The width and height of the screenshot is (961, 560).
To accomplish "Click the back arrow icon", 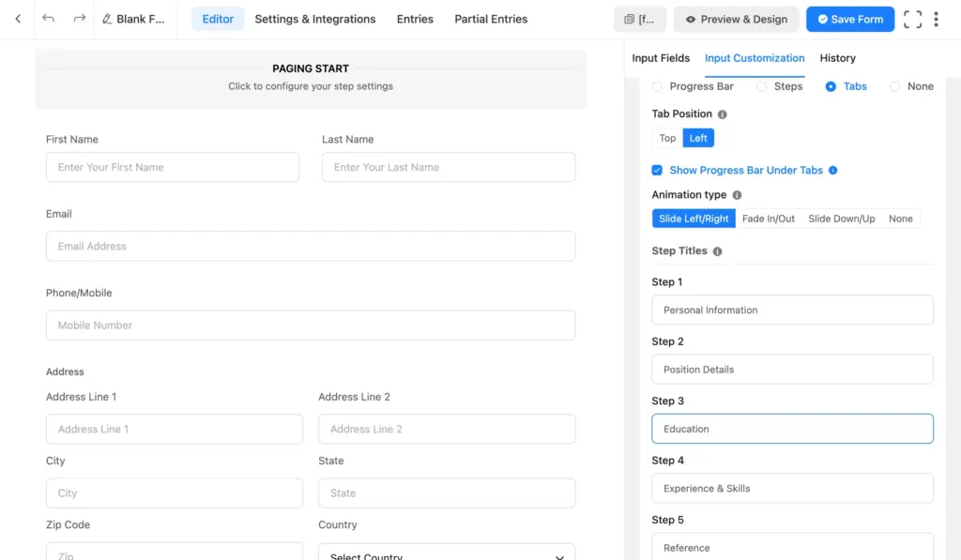I will 18,19.
